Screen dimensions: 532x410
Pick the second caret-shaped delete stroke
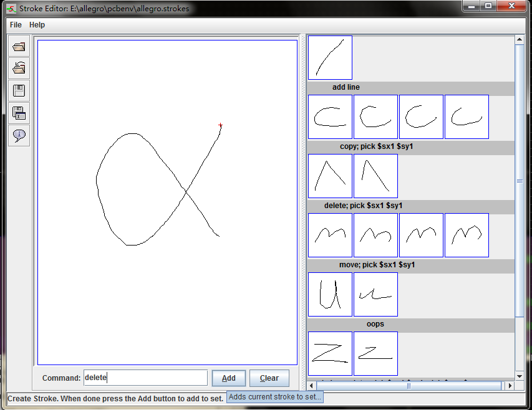[375, 176]
